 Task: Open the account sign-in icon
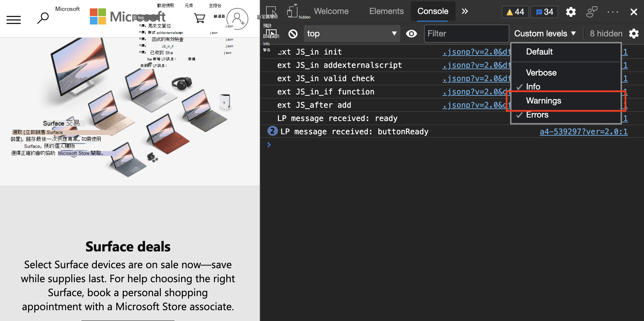[x=237, y=19]
